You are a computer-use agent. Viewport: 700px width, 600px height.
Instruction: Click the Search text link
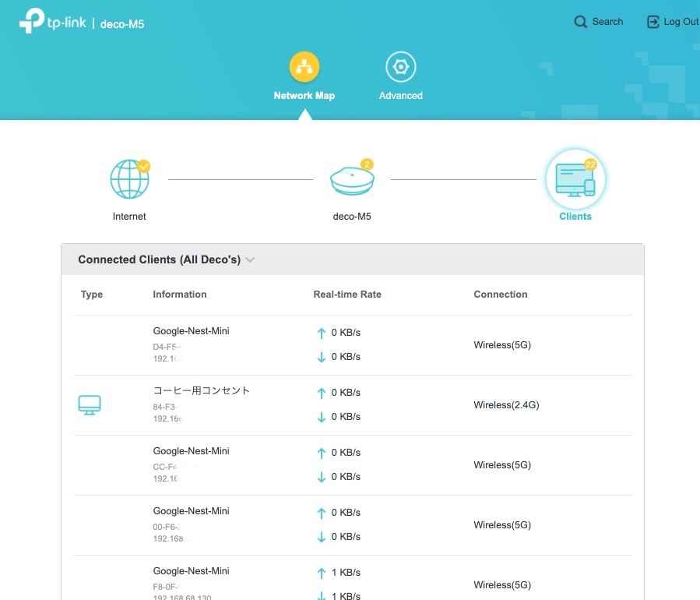(x=607, y=22)
